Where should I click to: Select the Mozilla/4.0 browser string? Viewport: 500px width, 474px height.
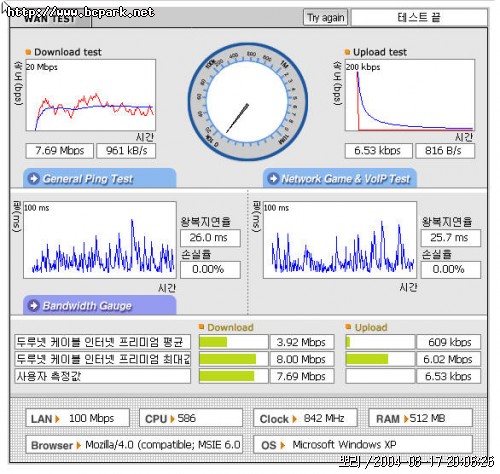[163, 445]
